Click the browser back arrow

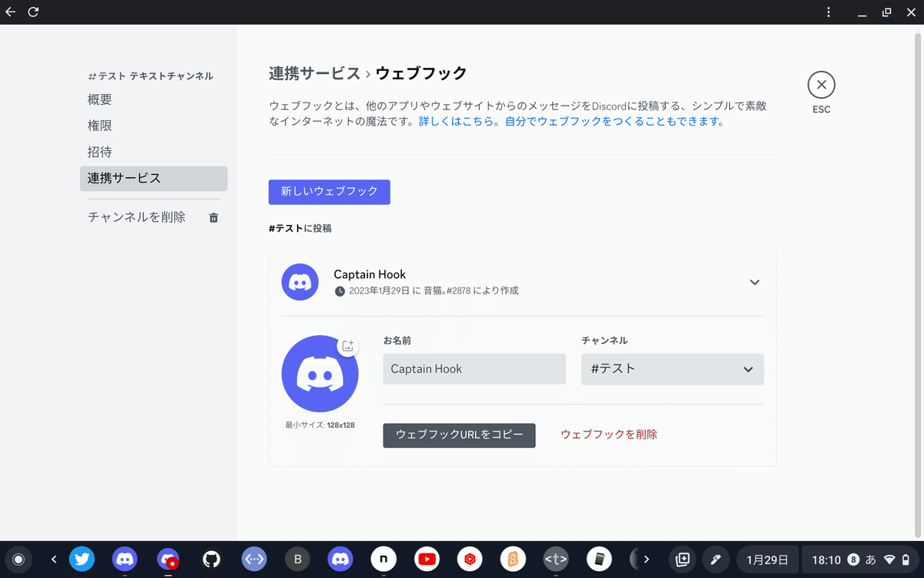point(9,12)
